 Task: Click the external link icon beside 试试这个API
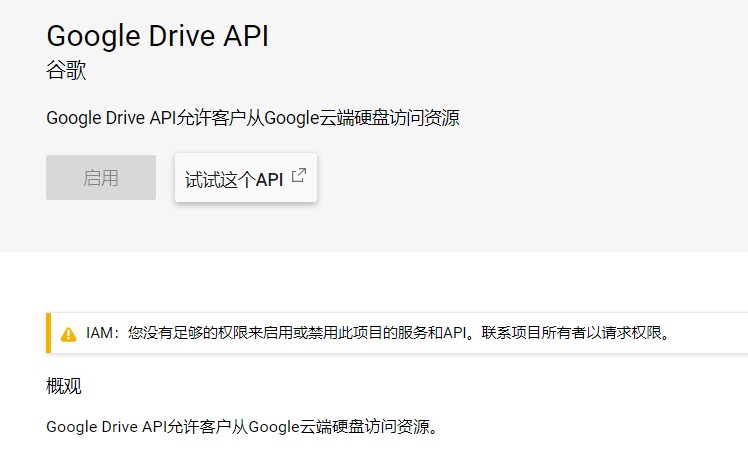pyautogui.click(x=299, y=175)
